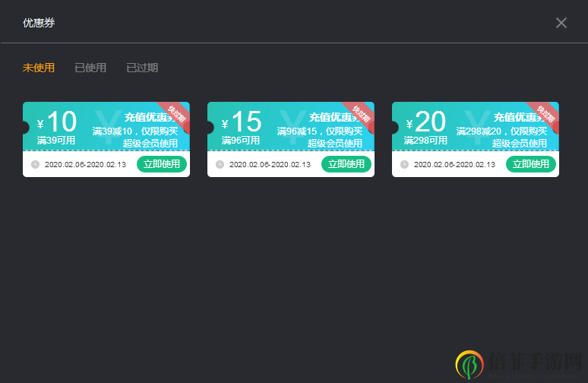Click the clock icon on the ¥15 coupon
This screenshot has width=588, height=383.
tap(220, 164)
